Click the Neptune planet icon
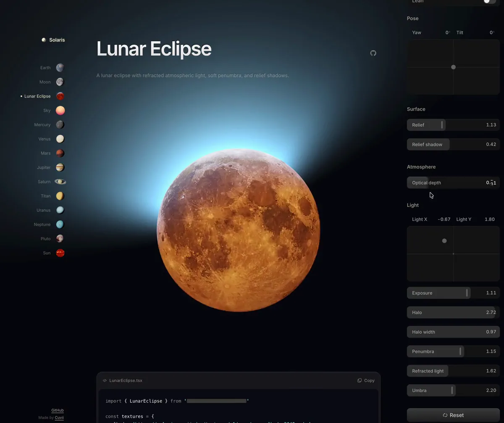504x423 pixels. point(60,225)
